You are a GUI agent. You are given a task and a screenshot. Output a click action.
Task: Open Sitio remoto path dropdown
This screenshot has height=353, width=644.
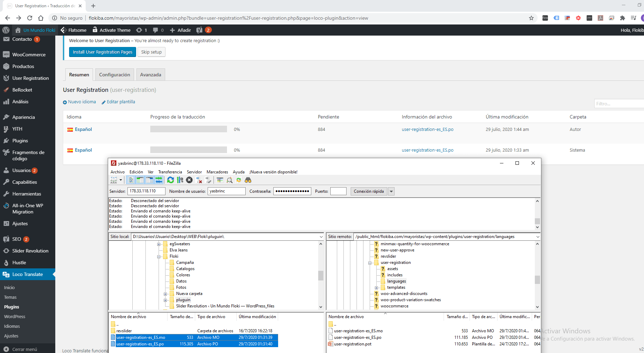click(x=538, y=237)
